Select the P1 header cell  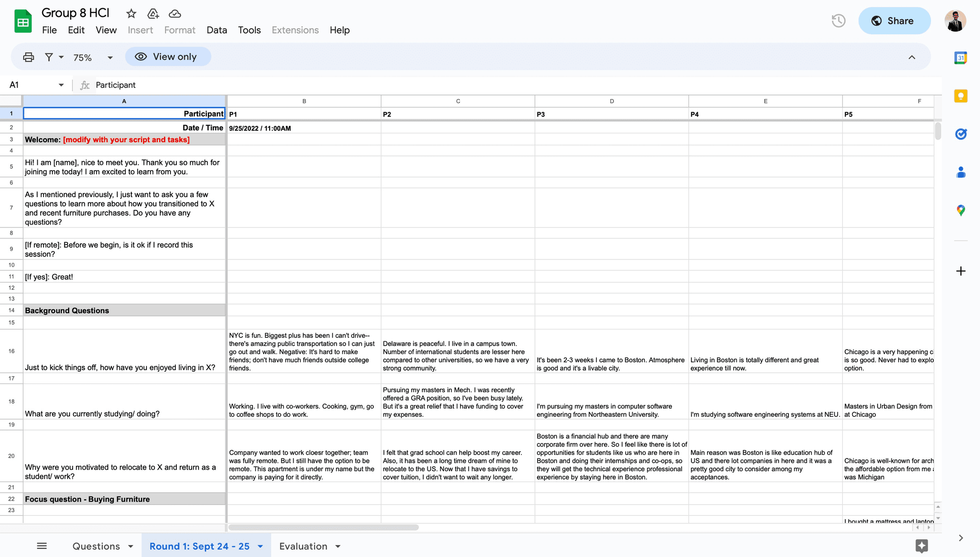click(x=304, y=114)
